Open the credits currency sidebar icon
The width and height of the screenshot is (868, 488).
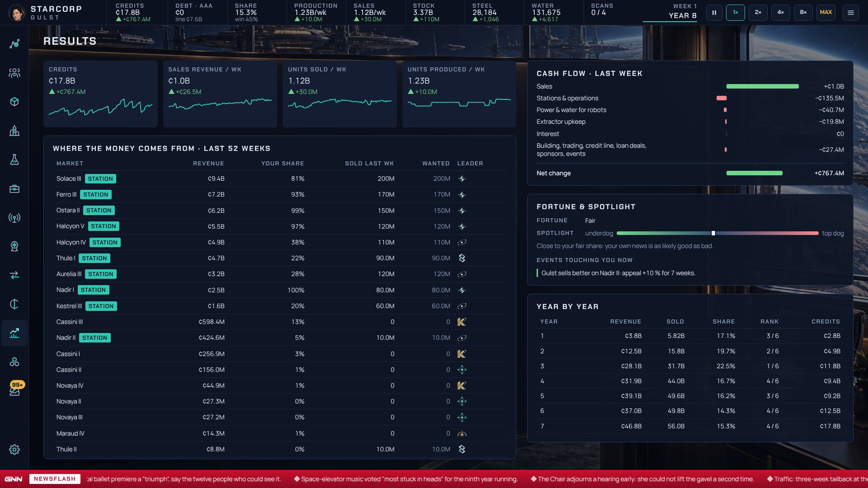(x=14, y=304)
